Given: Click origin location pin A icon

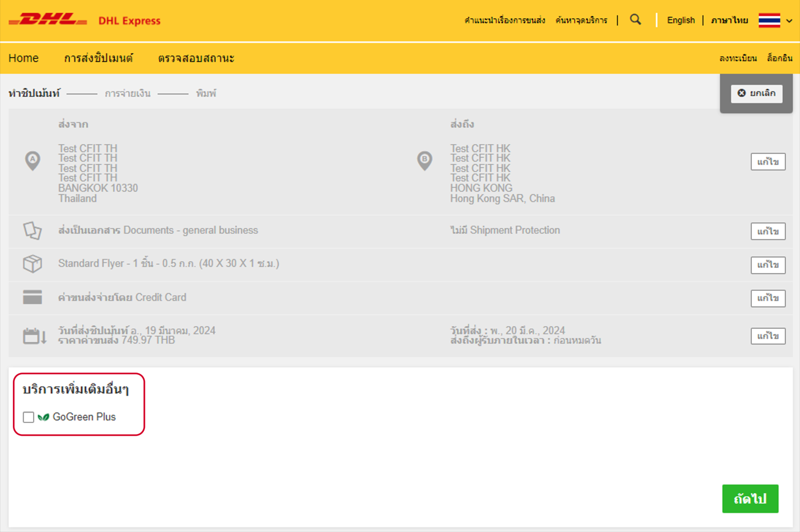Looking at the screenshot, I should tap(32, 161).
